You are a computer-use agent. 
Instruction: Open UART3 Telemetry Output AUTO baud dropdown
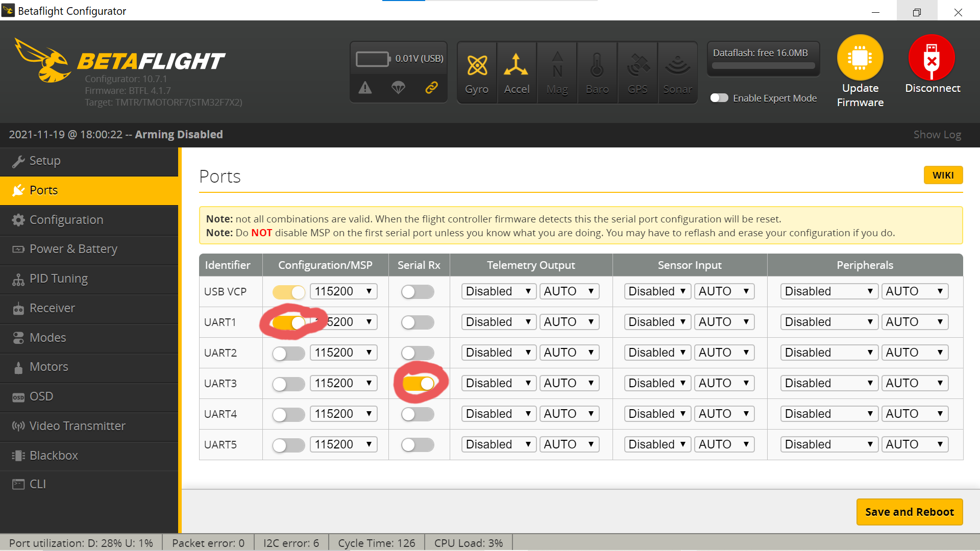(569, 383)
